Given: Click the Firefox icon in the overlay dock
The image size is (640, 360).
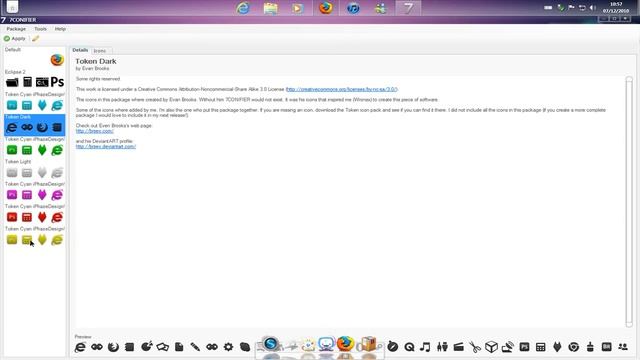Looking at the screenshot, I should point(345,344).
